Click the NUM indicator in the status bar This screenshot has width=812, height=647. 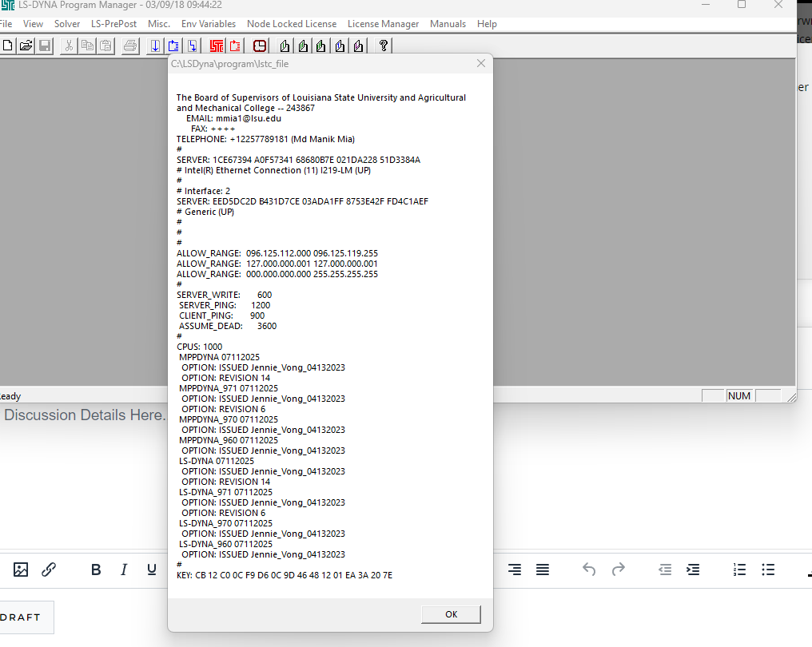739,396
